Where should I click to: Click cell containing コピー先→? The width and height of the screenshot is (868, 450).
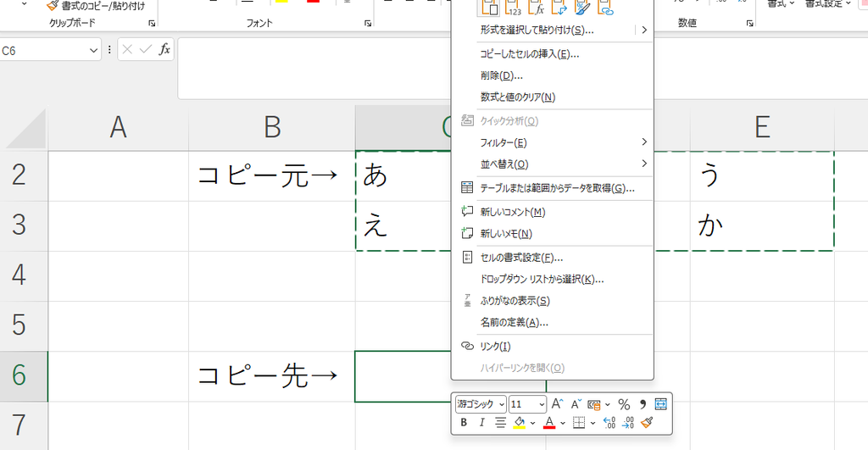click(x=272, y=375)
